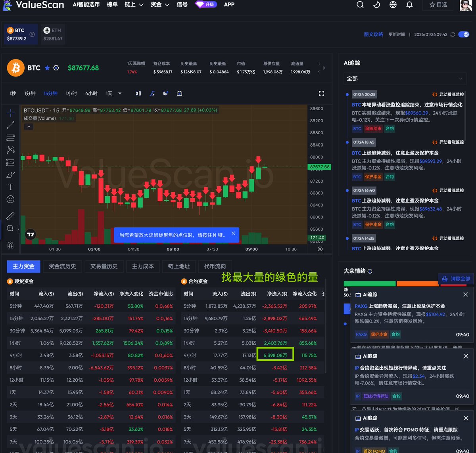
Task: Select the 主力成本 tab
Action: (143, 266)
